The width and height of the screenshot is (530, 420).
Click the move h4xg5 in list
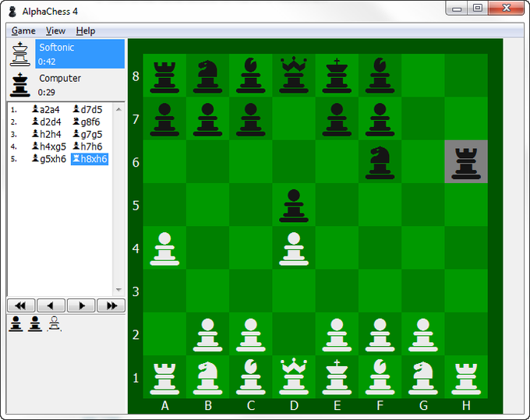[48, 146]
